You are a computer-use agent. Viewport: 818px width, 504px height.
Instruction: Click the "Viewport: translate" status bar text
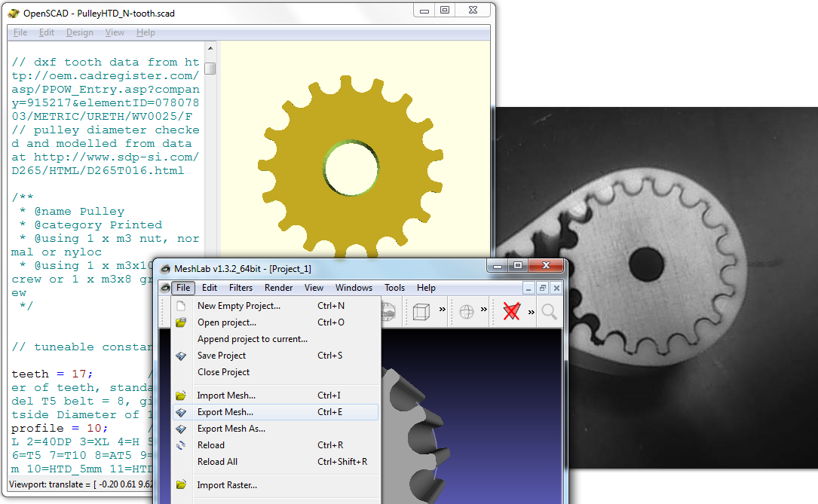[x=81, y=484]
